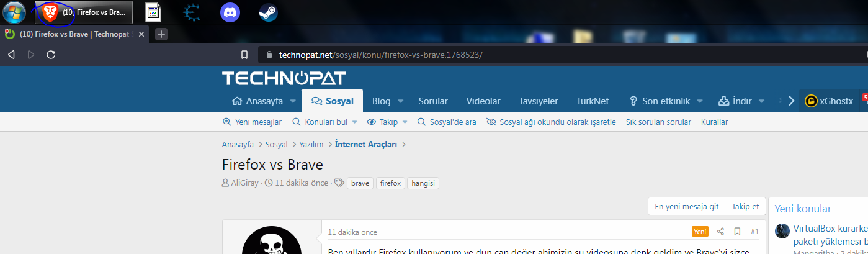The width and height of the screenshot is (868, 254).
Task: Close the Firefox vs Brave tab
Action: [x=141, y=34]
